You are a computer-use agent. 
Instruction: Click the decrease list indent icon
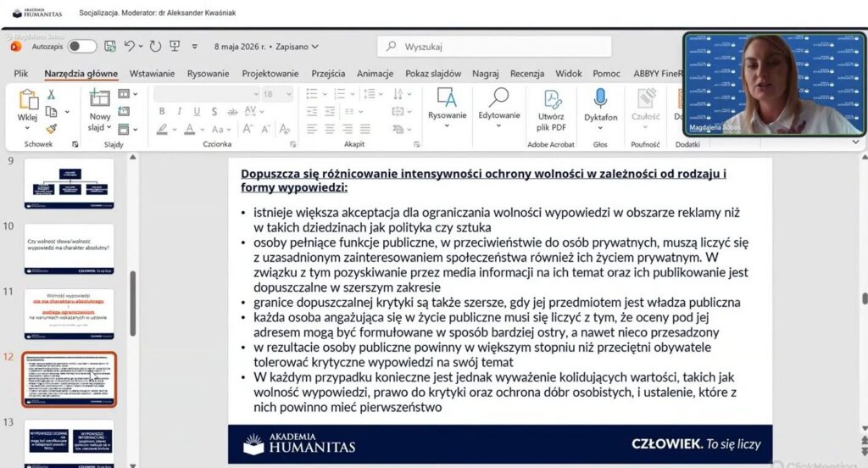[312, 111]
